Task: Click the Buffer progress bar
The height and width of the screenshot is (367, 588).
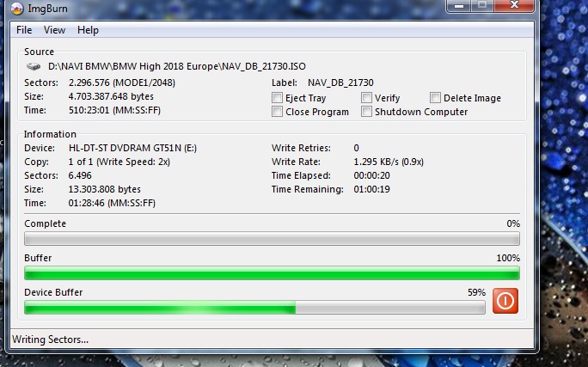Action: [272, 273]
